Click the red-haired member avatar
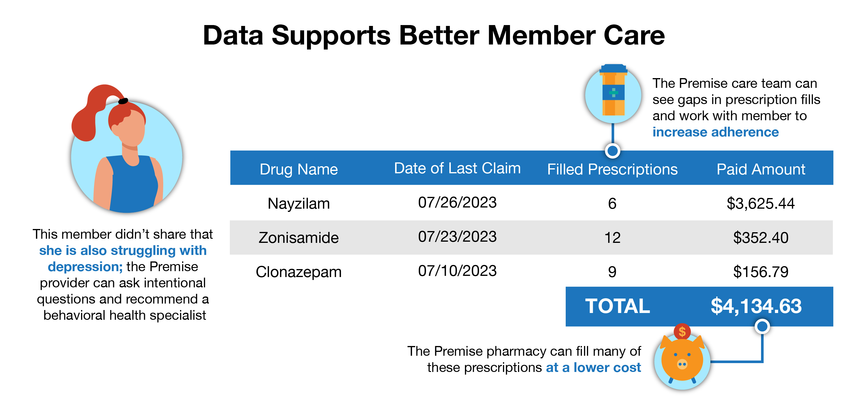This screenshot has width=868, height=402. 126,149
